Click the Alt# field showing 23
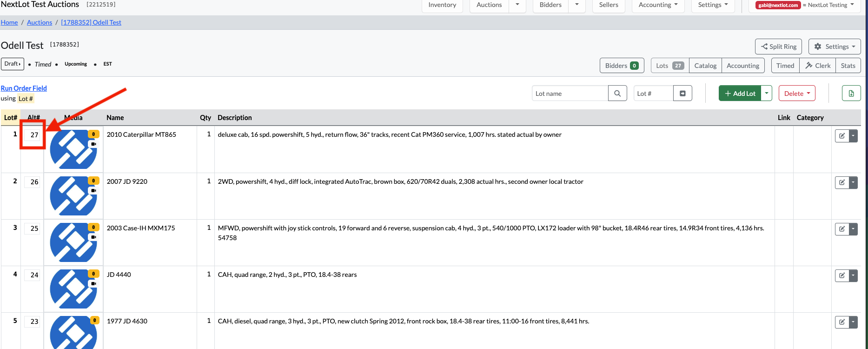The height and width of the screenshot is (349, 868). (33, 322)
